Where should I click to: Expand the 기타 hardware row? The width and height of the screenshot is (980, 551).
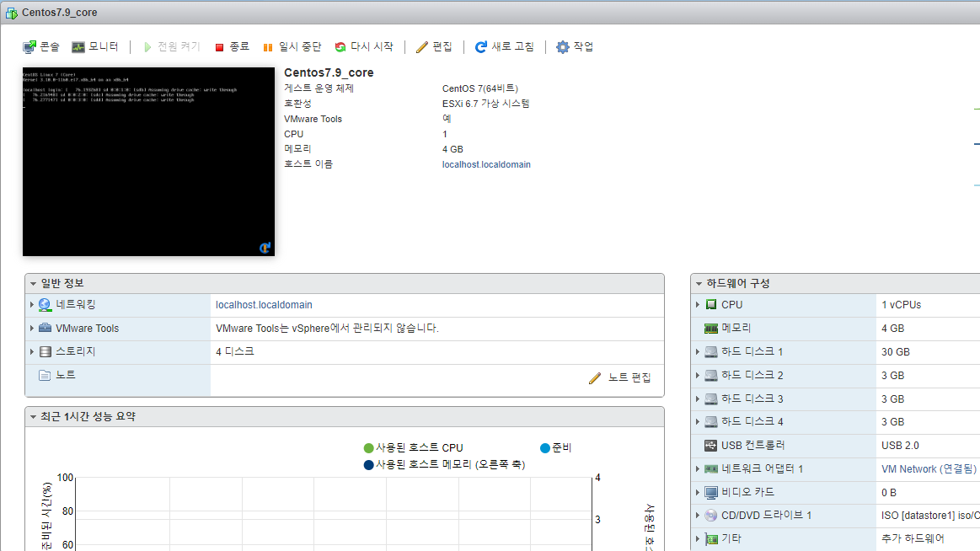(x=698, y=538)
